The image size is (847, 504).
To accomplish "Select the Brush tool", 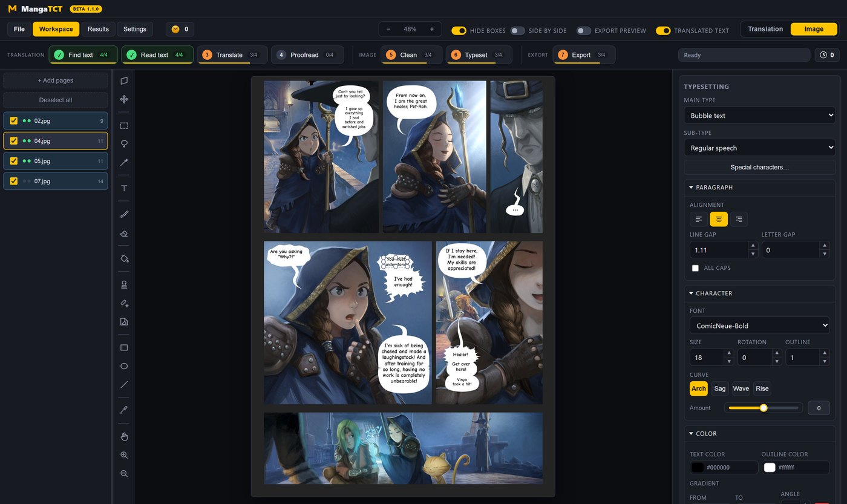I will pyautogui.click(x=124, y=214).
